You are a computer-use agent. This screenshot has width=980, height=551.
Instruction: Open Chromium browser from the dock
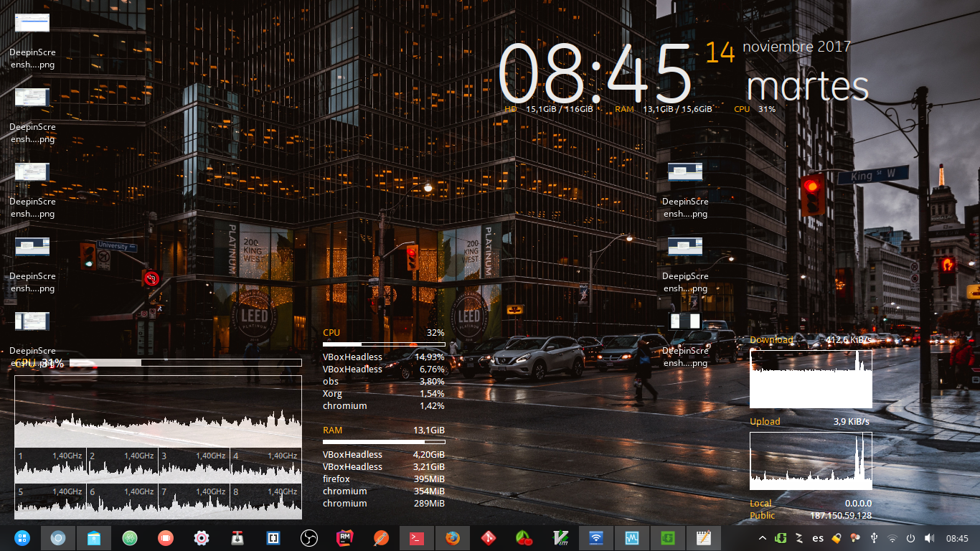(58, 538)
